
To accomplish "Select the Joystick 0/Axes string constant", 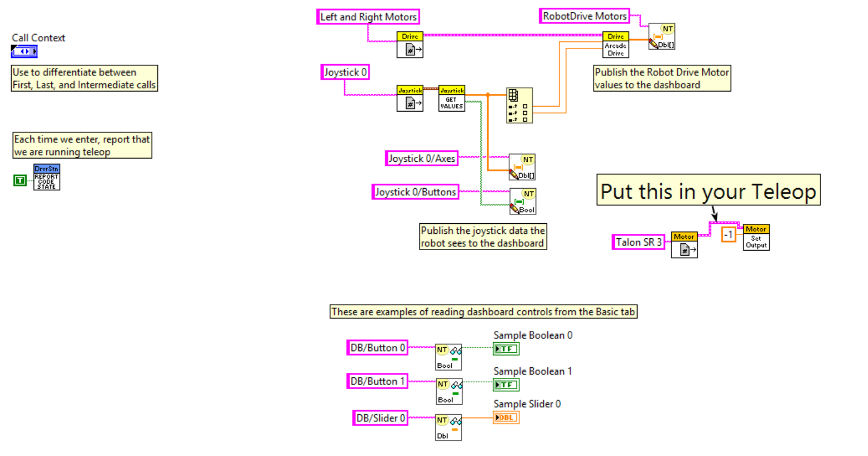I will pyautogui.click(x=422, y=159).
